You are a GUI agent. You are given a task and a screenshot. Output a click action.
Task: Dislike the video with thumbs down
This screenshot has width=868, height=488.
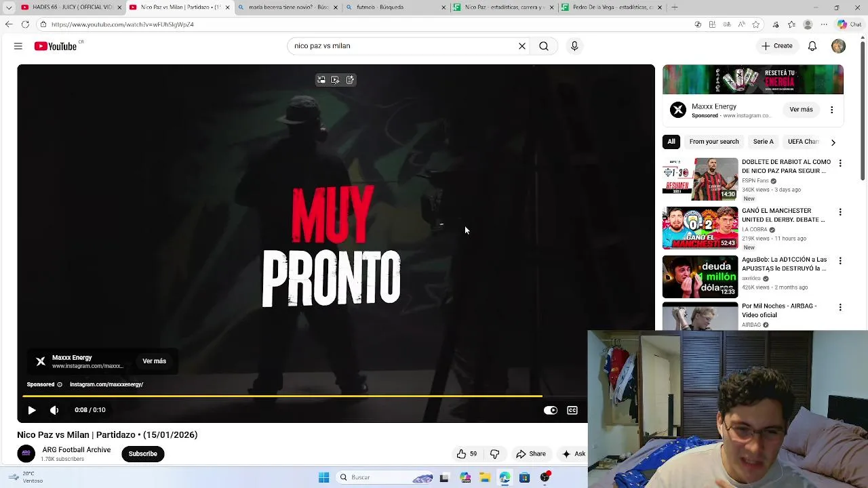[494, 453]
